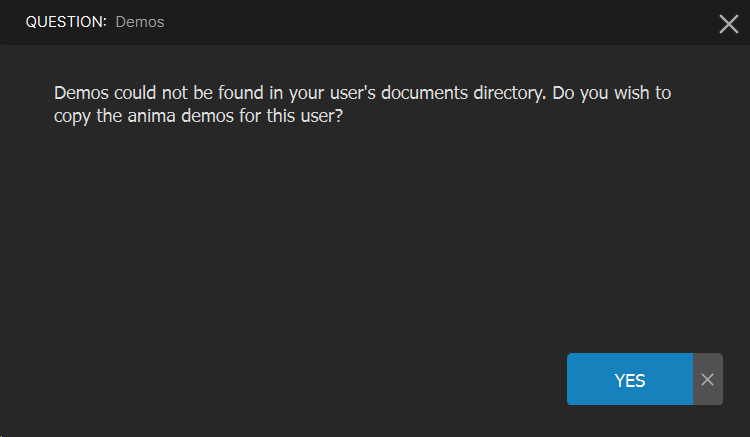Close the Question dialog with top-right X
Viewport: 750px width, 437px height.
point(728,24)
